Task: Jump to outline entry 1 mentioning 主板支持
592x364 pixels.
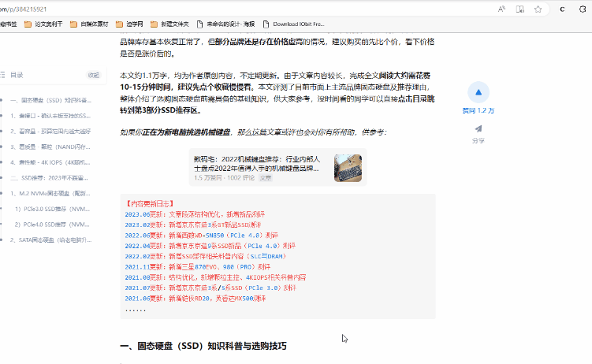Action: 50,116
